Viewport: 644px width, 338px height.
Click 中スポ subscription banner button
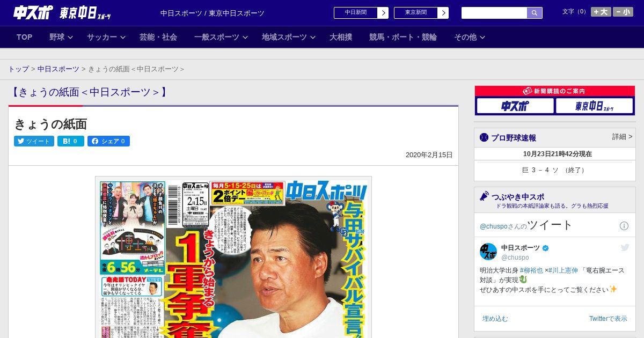click(515, 106)
